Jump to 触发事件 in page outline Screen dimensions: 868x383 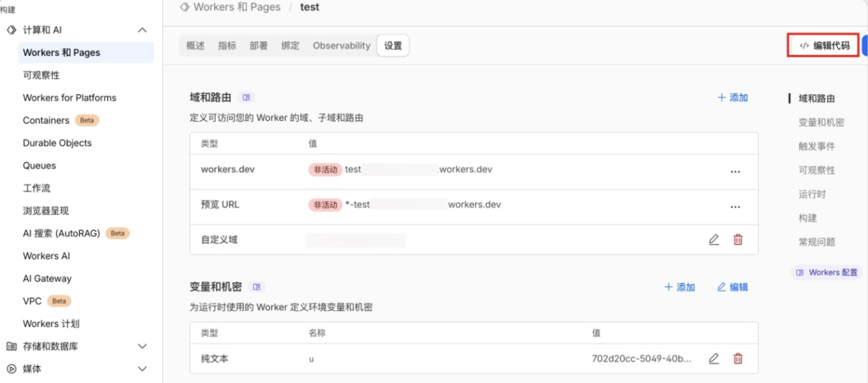pyautogui.click(x=817, y=146)
